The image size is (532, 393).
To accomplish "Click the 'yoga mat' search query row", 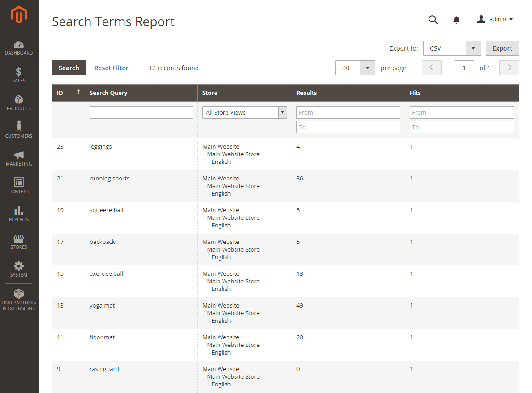I will click(285, 313).
